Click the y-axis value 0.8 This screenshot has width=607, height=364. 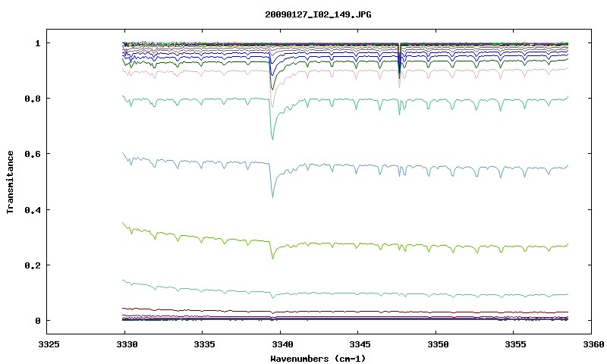(x=33, y=99)
